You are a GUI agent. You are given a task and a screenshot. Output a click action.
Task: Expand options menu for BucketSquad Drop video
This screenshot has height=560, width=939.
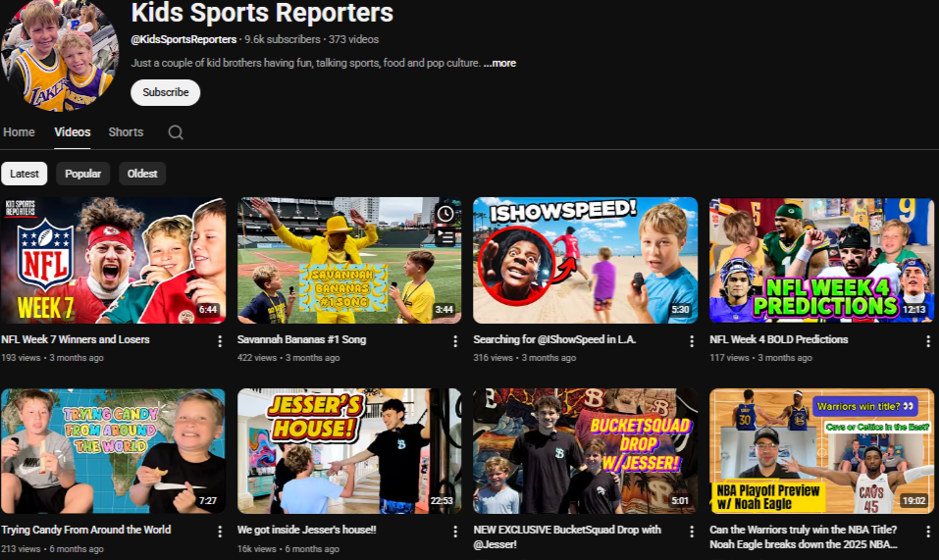(x=692, y=532)
